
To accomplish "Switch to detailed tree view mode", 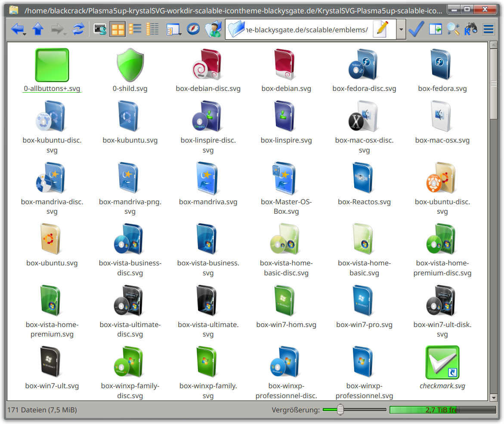I will coord(152,29).
